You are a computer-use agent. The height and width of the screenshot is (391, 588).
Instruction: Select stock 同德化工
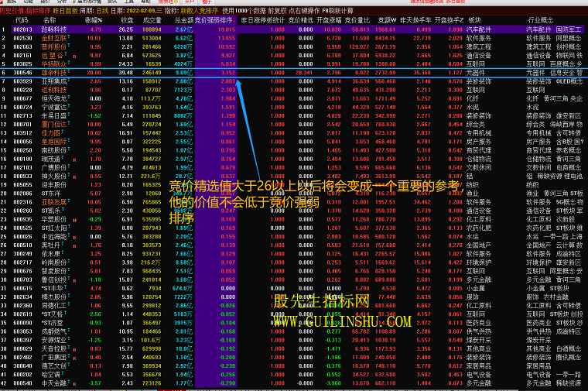[x=53, y=306]
